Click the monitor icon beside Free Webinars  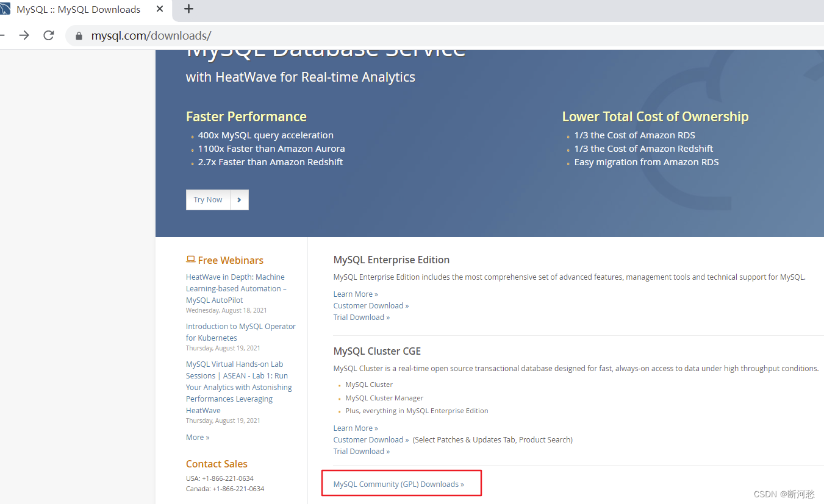pyautogui.click(x=190, y=259)
